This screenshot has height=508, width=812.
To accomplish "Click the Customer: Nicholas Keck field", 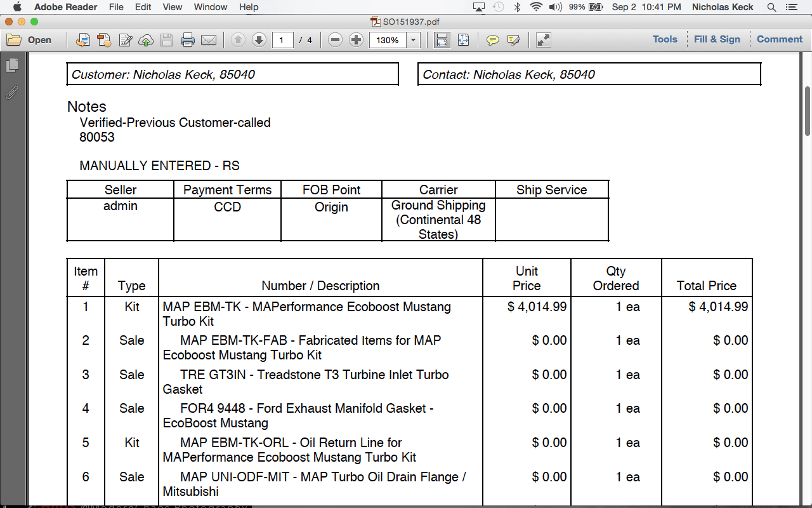I will [x=233, y=74].
